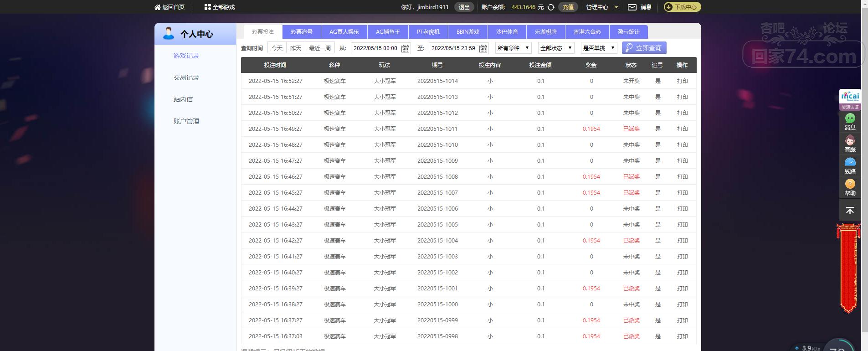Click 打印 for period 20220515-1004
The image size is (868, 351).
pos(682,241)
